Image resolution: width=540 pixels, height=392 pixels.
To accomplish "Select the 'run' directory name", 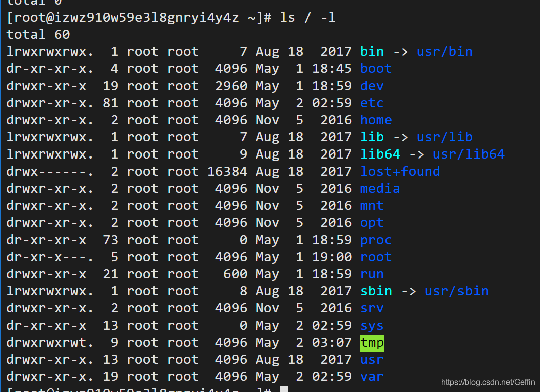I will click(372, 274).
